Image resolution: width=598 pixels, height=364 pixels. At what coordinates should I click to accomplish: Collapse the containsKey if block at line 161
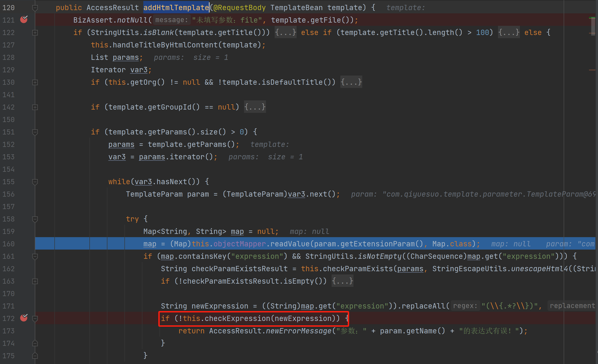pos(35,256)
